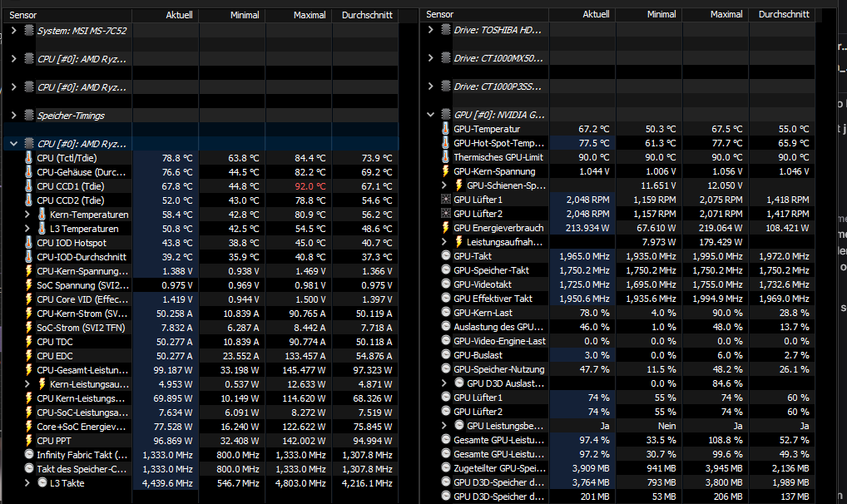The width and height of the screenshot is (847, 504).
Task: Expand the Drive: CT1000P3SS… group
Action: 430,86
